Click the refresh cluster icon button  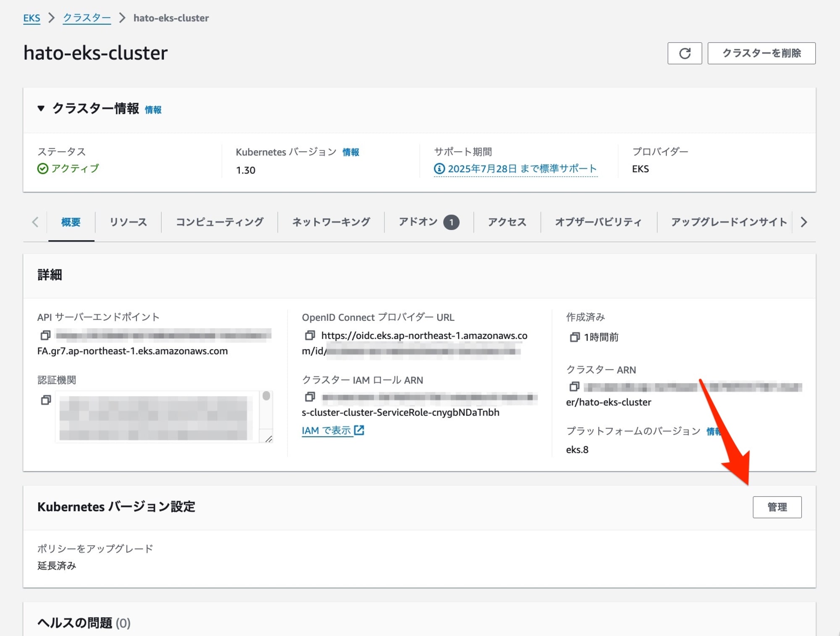[x=685, y=53]
